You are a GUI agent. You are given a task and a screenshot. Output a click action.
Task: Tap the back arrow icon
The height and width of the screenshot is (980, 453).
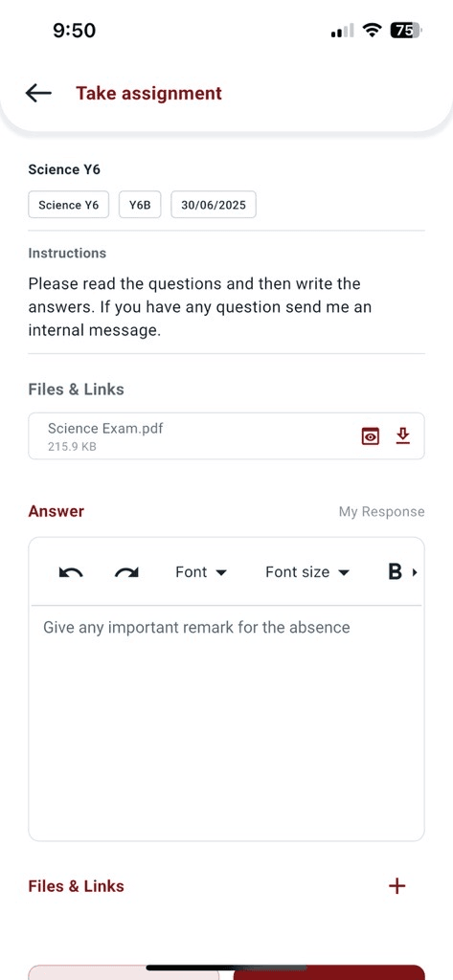click(38, 93)
